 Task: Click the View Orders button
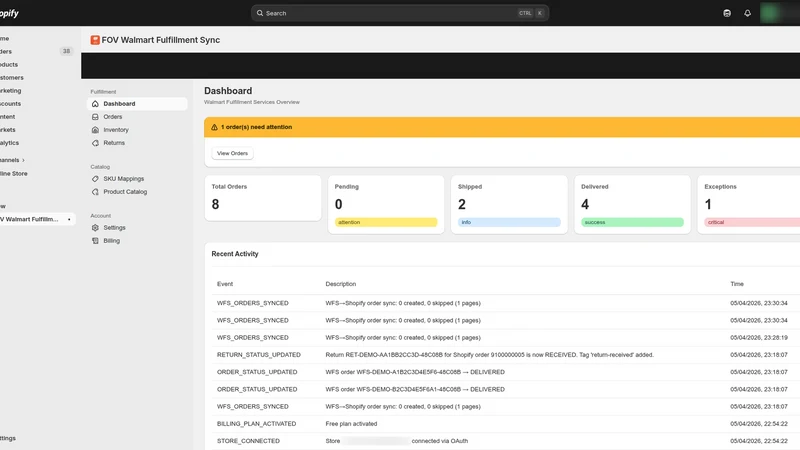coord(232,153)
